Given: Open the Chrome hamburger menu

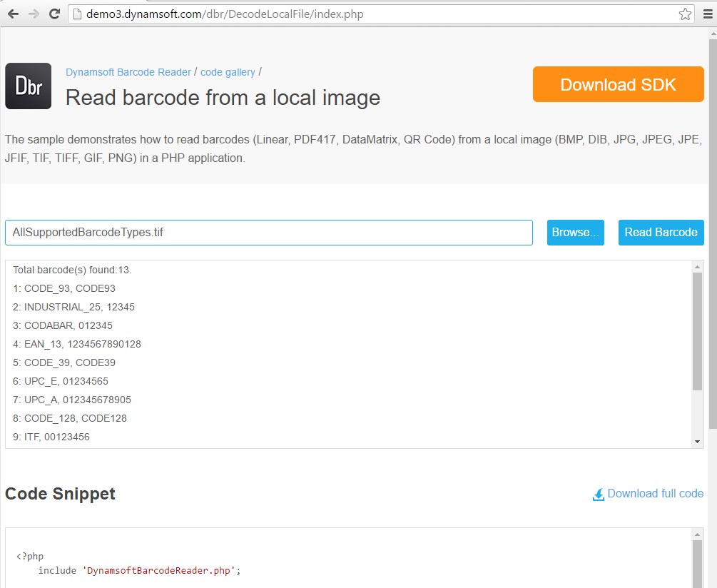Looking at the screenshot, I should coord(707,14).
